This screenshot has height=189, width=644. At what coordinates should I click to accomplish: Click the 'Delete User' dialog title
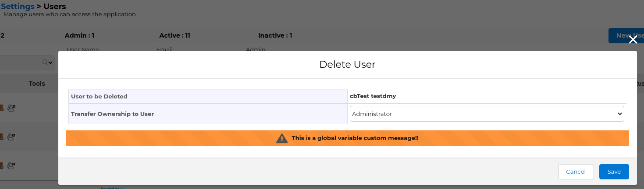click(x=347, y=65)
